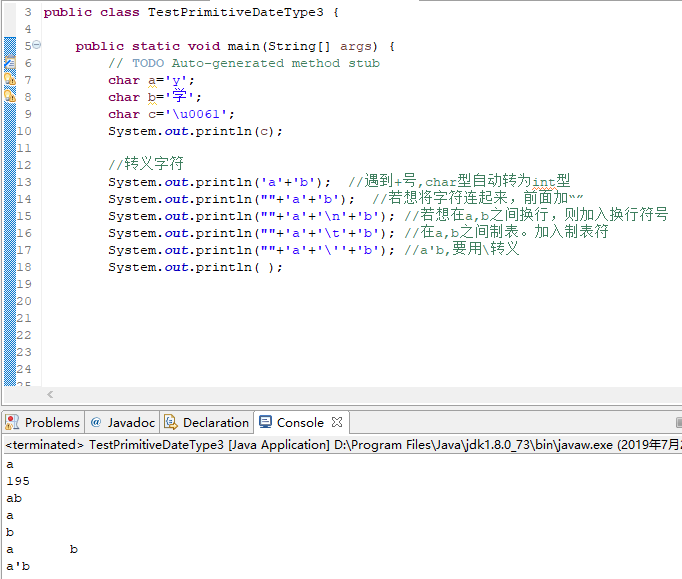The image size is (682, 579).
Task: Click the println('a'+'b') statement on line 13
Action: 219,182
